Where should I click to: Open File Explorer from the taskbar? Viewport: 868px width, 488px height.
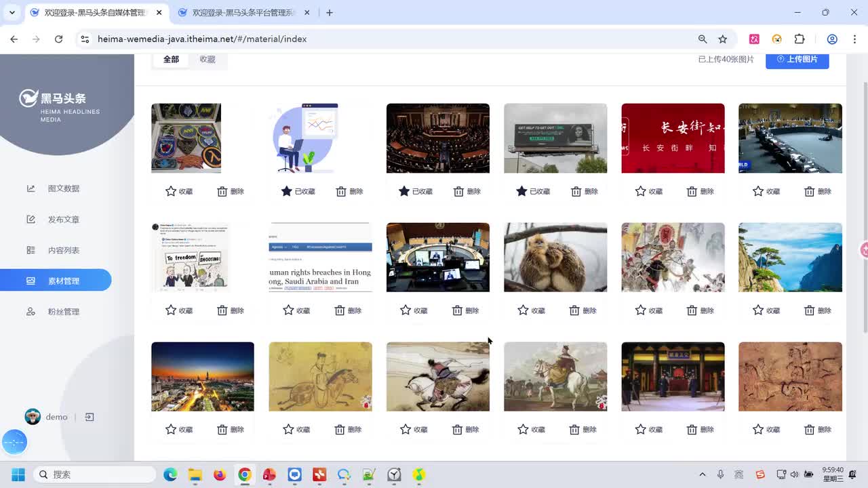pos(195,474)
